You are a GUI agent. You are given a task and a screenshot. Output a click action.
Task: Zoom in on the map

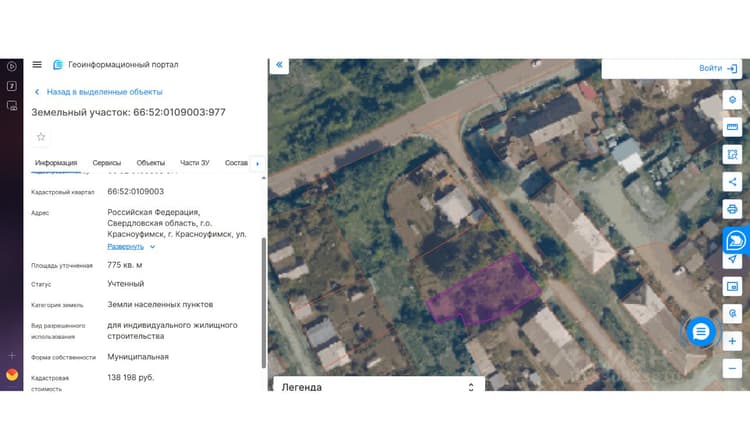coord(732,341)
